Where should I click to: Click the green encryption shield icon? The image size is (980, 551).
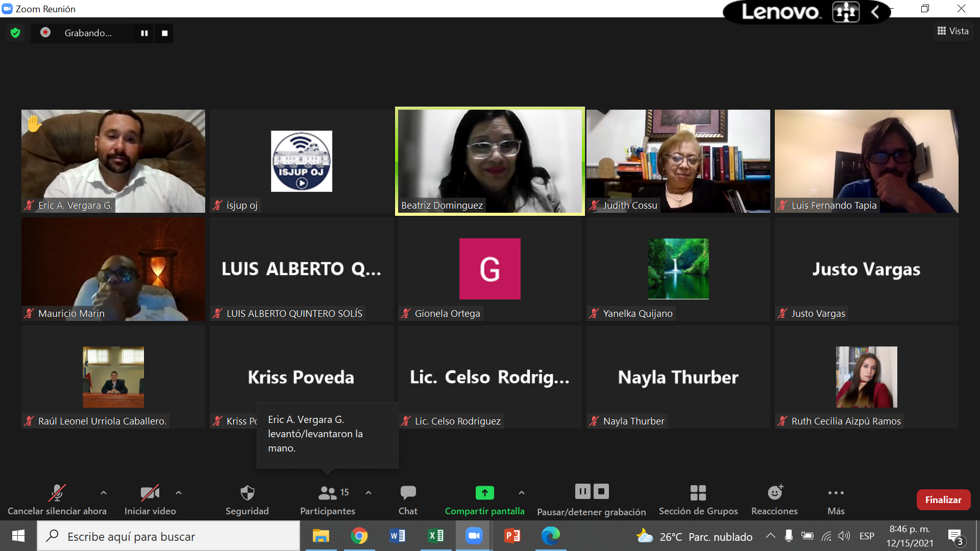15,33
